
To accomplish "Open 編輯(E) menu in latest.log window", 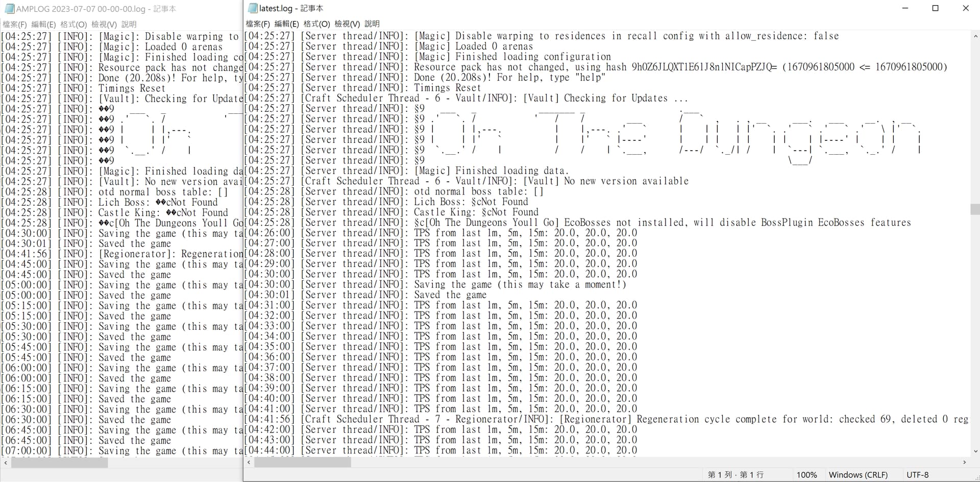I will pyautogui.click(x=286, y=24).
